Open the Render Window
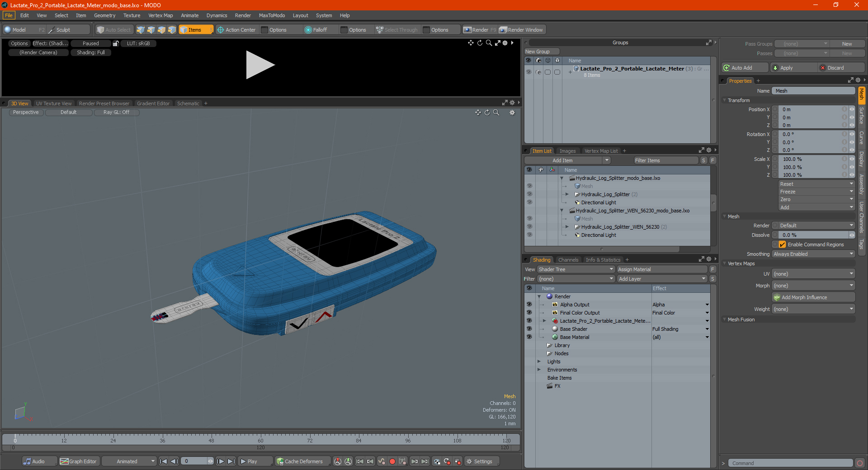Viewport: 868px width, 470px height. tap(521, 30)
